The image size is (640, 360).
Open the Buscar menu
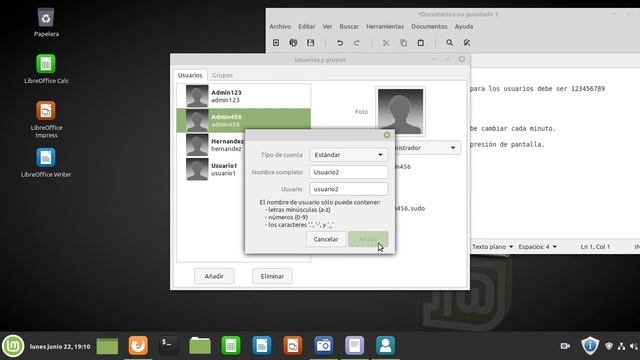tap(349, 27)
